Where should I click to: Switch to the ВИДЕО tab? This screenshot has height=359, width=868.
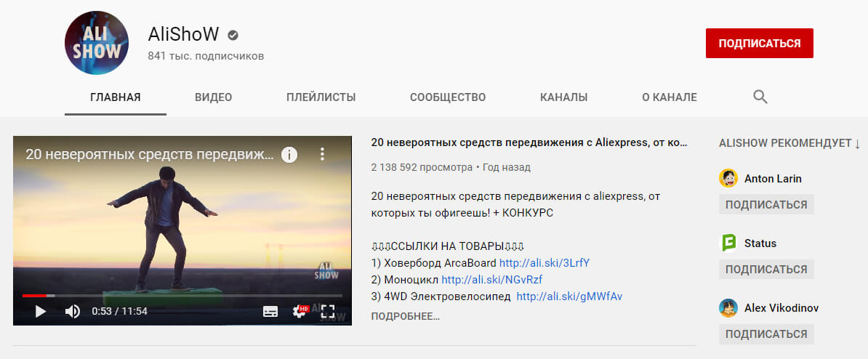[213, 97]
